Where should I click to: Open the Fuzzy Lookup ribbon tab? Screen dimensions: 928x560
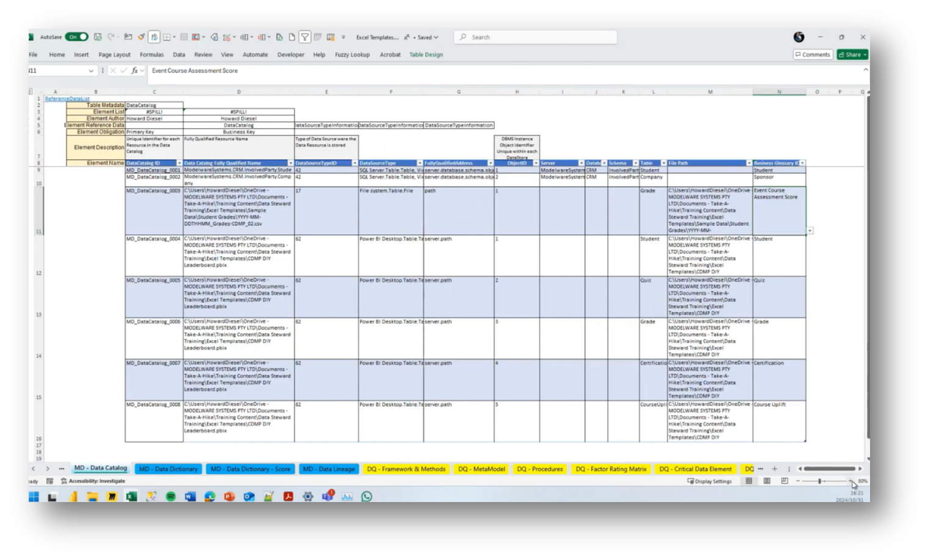click(x=352, y=55)
